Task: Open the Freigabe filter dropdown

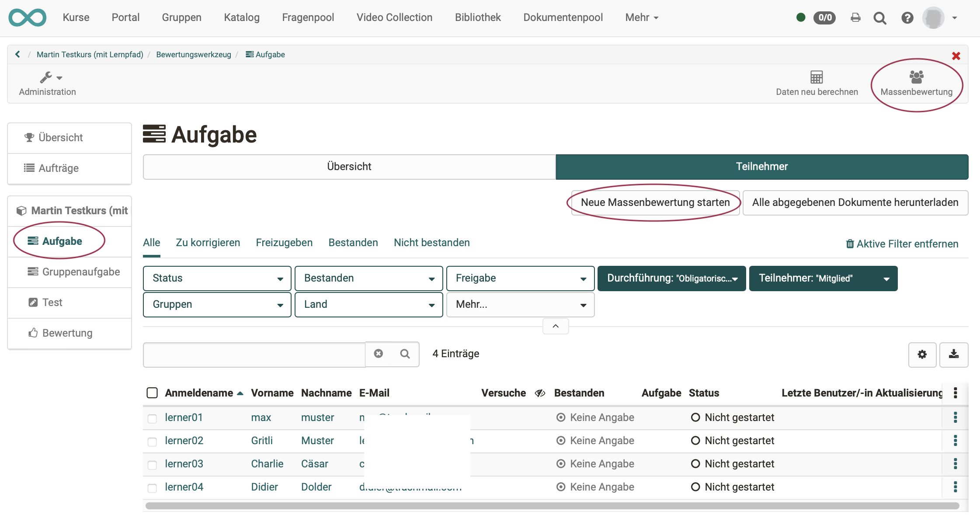Action: tap(520, 278)
